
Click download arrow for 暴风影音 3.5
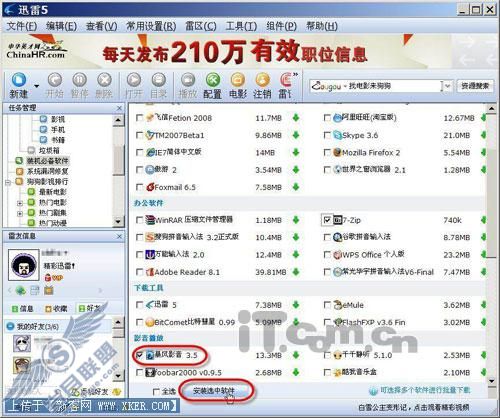(296, 355)
